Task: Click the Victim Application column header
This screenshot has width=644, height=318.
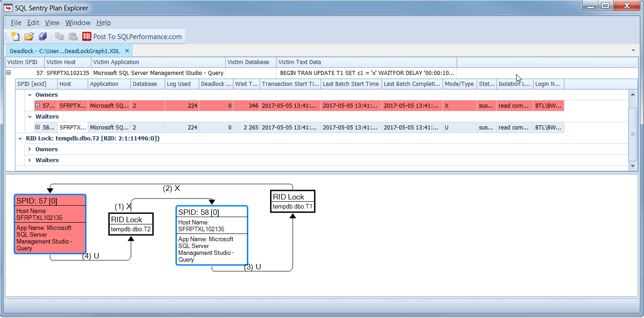Action: pyautogui.click(x=158, y=62)
